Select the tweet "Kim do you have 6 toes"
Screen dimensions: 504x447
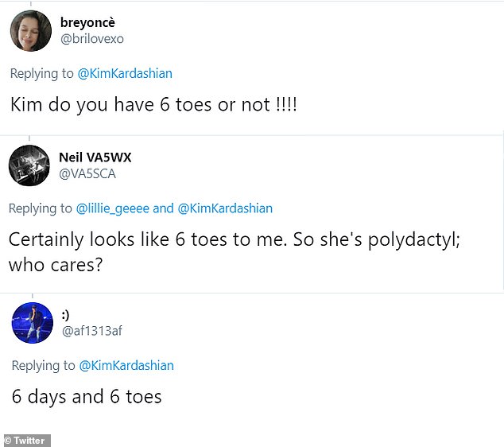point(153,104)
